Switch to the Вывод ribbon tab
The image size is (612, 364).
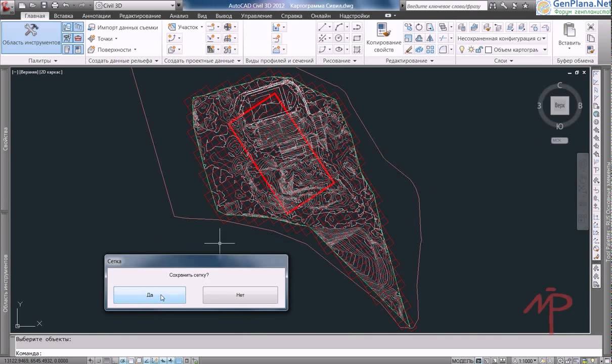[x=224, y=16]
